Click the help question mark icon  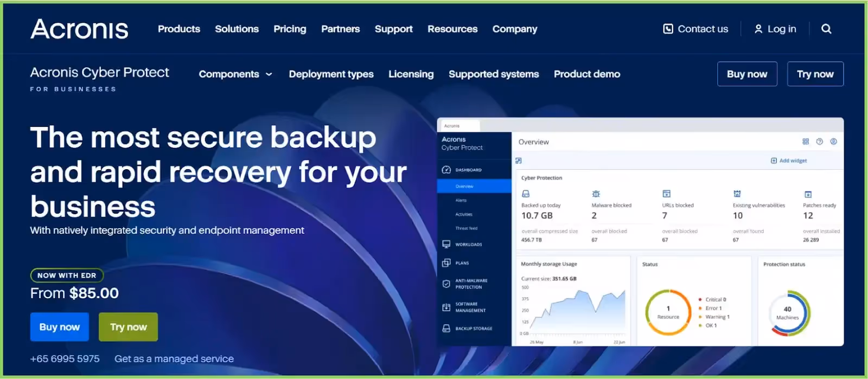820,142
